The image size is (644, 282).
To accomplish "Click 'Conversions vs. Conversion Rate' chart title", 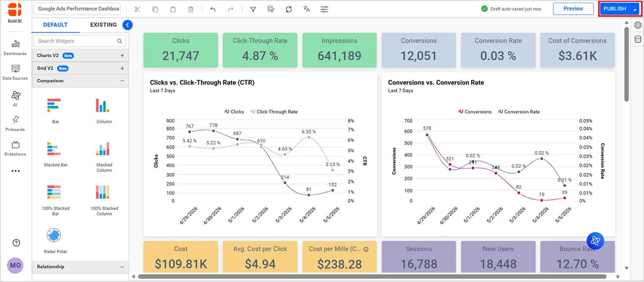I will pos(436,82).
